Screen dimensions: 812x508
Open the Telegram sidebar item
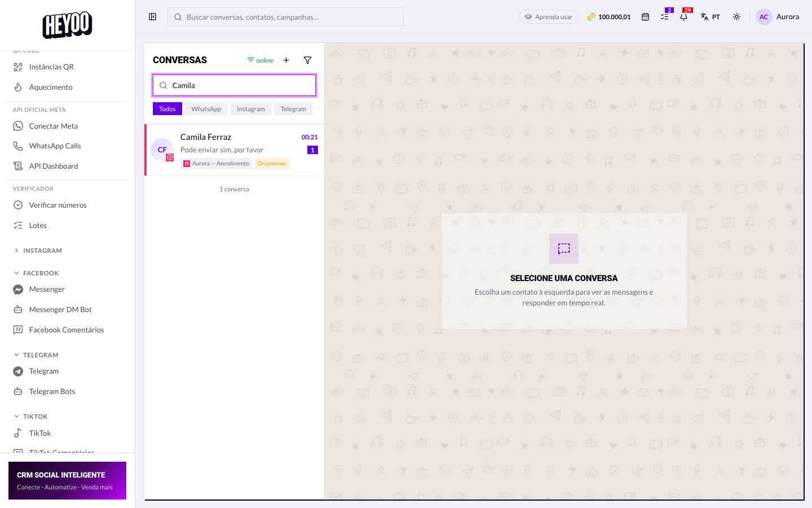tap(67, 371)
